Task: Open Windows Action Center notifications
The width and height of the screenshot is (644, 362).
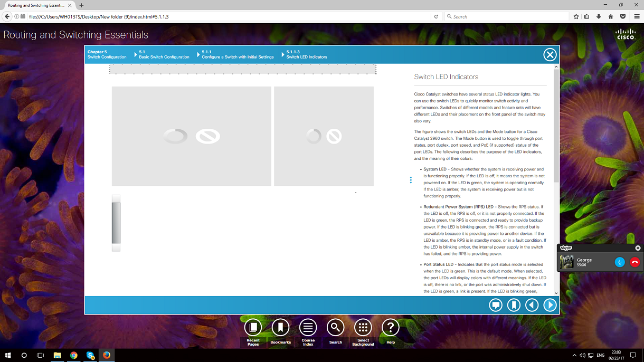Action: pos(633,355)
